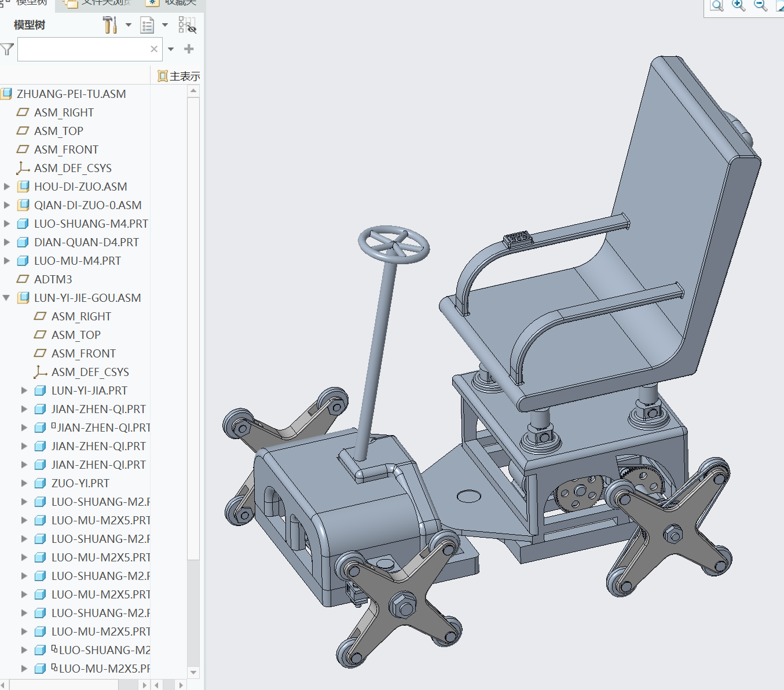
Task: Click the vertical scrollbar down arrow
Action: click(x=193, y=672)
